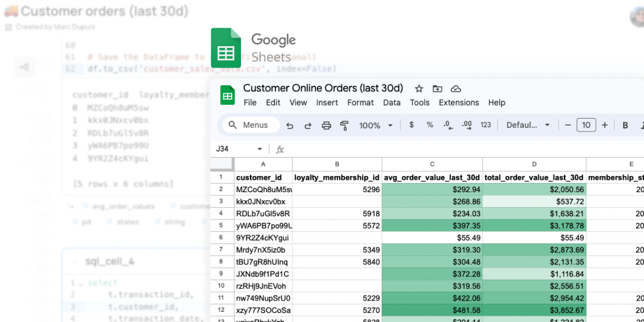This screenshot has height=322, width=644.
Task: Click the font size field showing 10
Action: click(586, 125)
